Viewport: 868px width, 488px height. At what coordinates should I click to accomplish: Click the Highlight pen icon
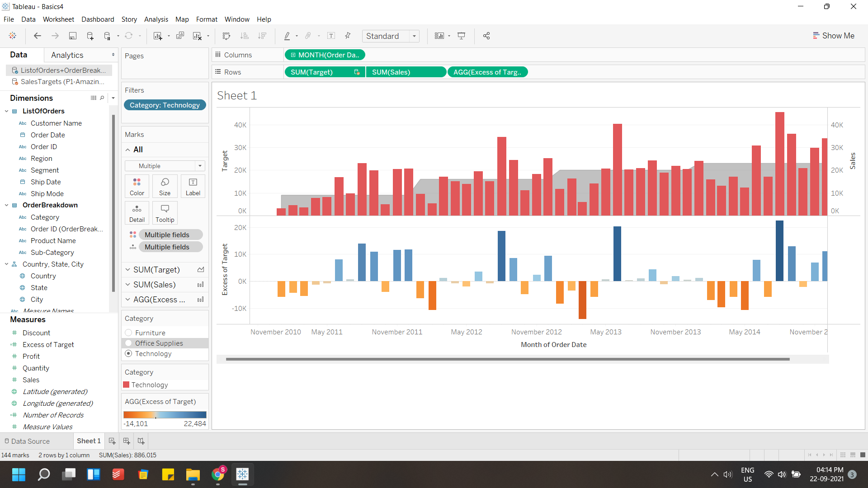287,36
